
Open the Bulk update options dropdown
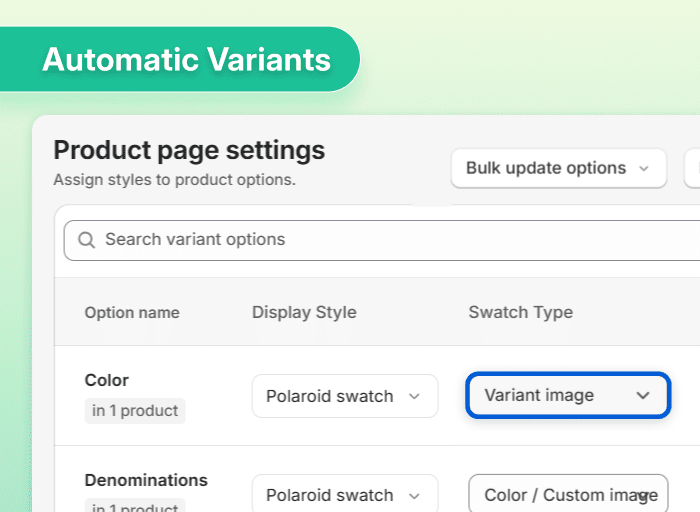point(558,168)
